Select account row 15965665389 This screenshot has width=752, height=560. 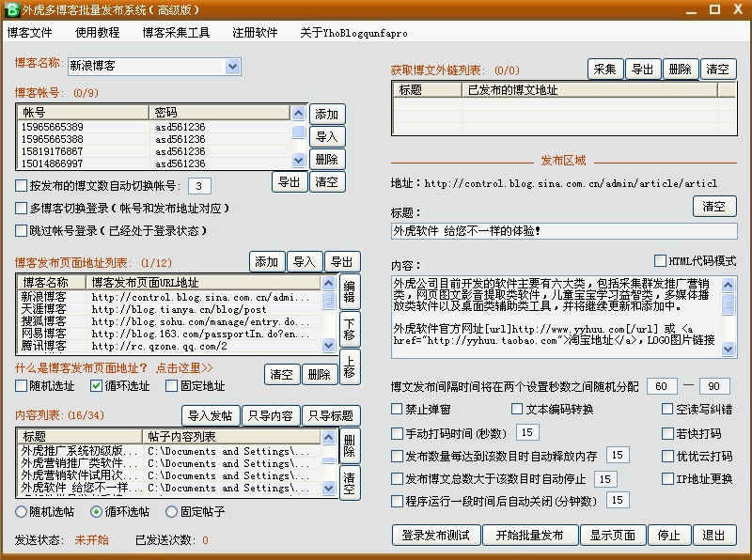[153, 127]
